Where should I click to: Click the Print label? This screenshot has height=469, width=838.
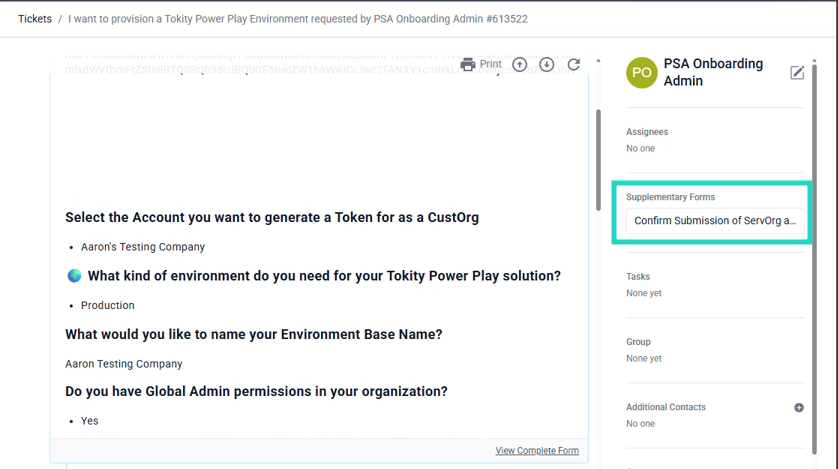point(490,64)
